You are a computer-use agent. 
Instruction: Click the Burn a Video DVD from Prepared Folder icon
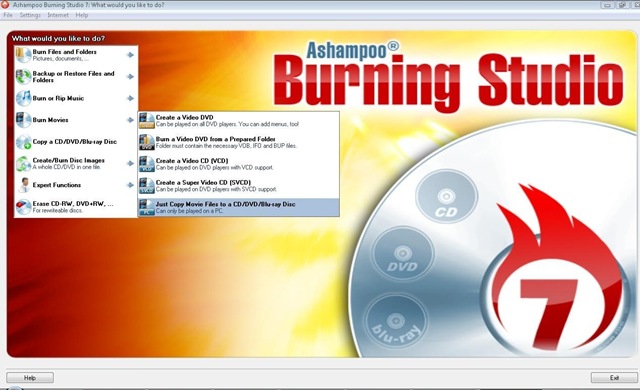coord(147,142)
